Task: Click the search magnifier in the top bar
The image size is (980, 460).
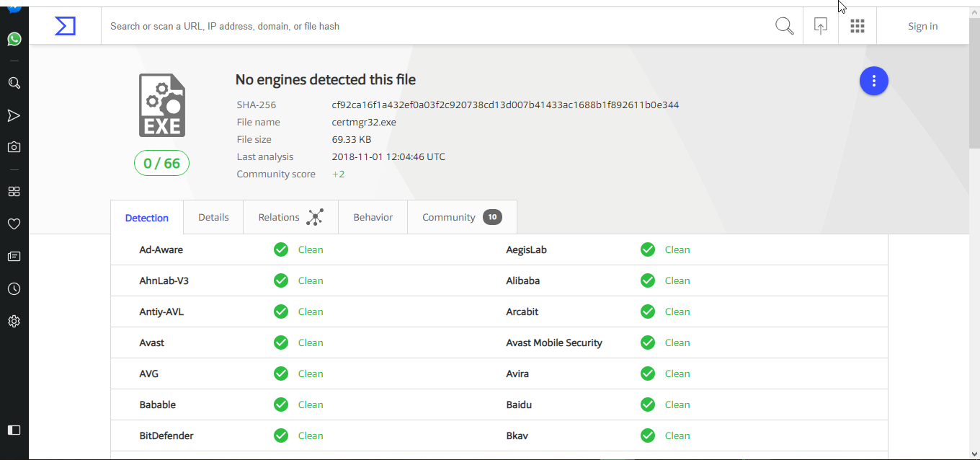Action: click(784, 25)
